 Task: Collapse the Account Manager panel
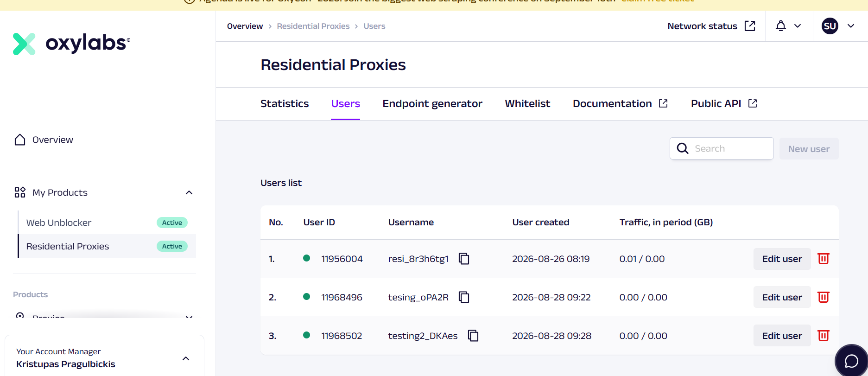point(186,358)
